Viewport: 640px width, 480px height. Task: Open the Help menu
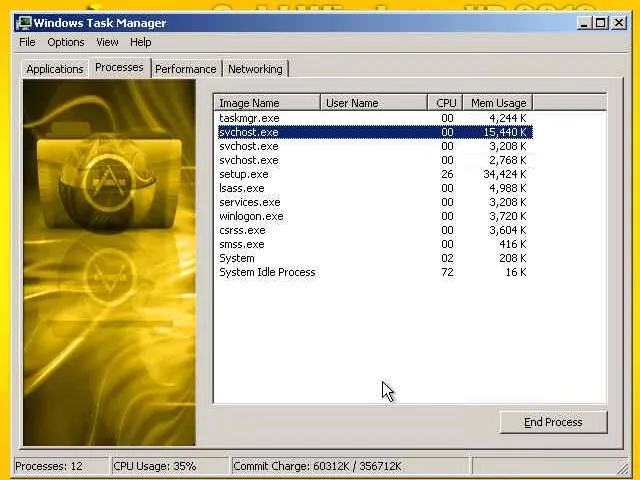pos(141,42)
